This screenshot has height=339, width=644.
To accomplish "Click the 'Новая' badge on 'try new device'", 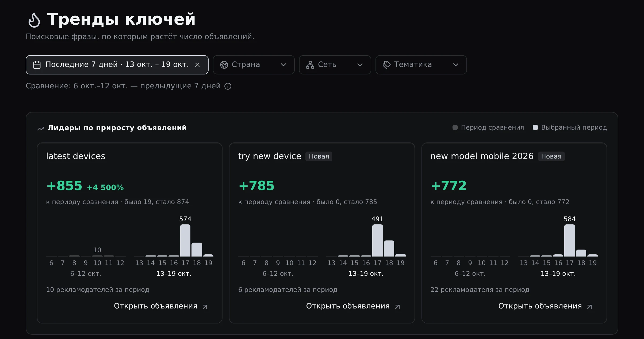I will [x=319, y=156].
